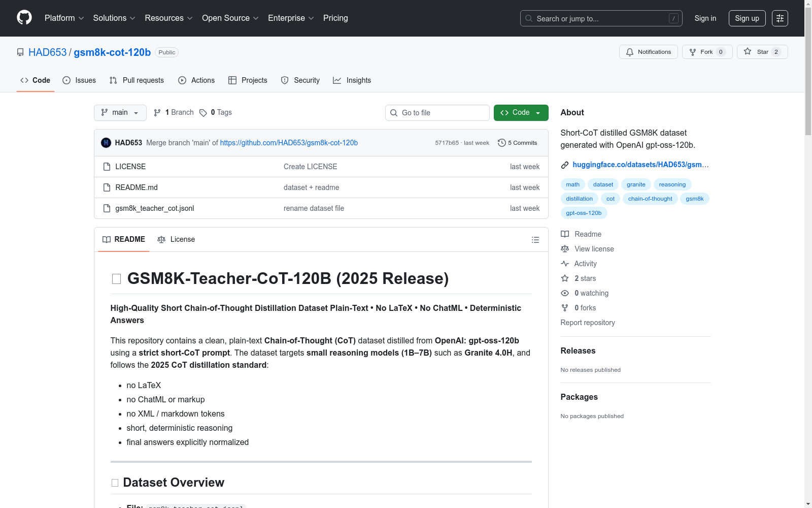812x508 pixels.
Task: Click Report repository link
Action: (588, 323)
